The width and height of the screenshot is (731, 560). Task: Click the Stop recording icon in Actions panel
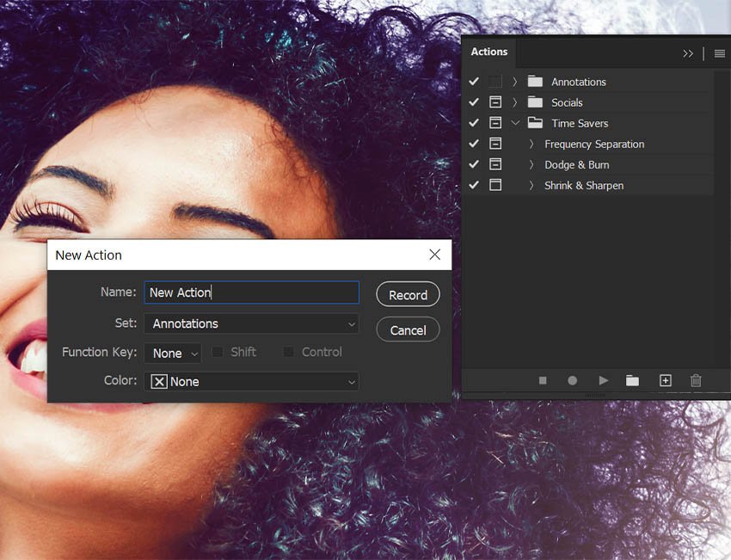pyautogui.click(x=543, y=381)
